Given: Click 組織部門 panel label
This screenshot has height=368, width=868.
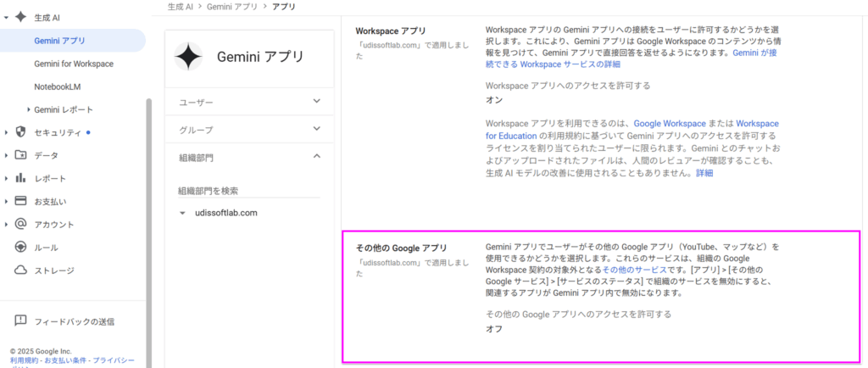Looking at the screenshot, I should coord(196,158).
